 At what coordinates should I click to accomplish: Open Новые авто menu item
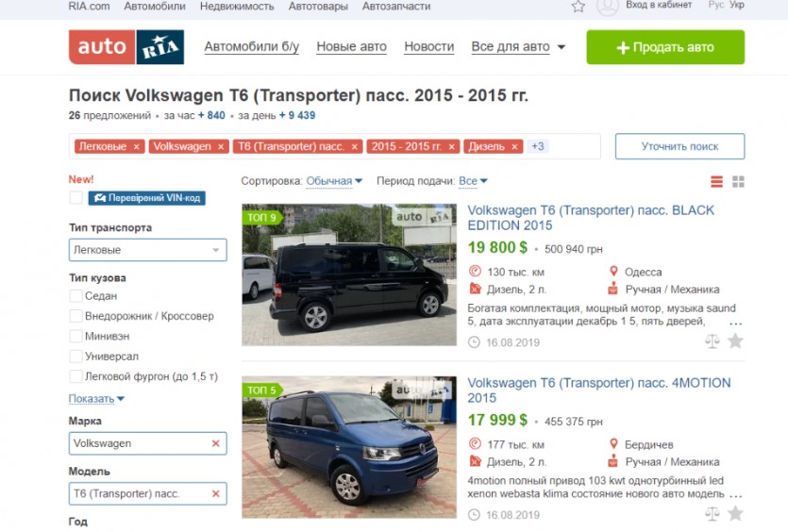351,47
